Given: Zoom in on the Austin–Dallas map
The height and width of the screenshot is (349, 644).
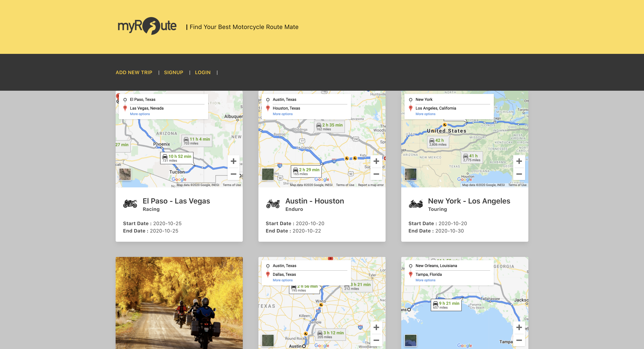Looking at the screenshot, I should pos(376,327).
